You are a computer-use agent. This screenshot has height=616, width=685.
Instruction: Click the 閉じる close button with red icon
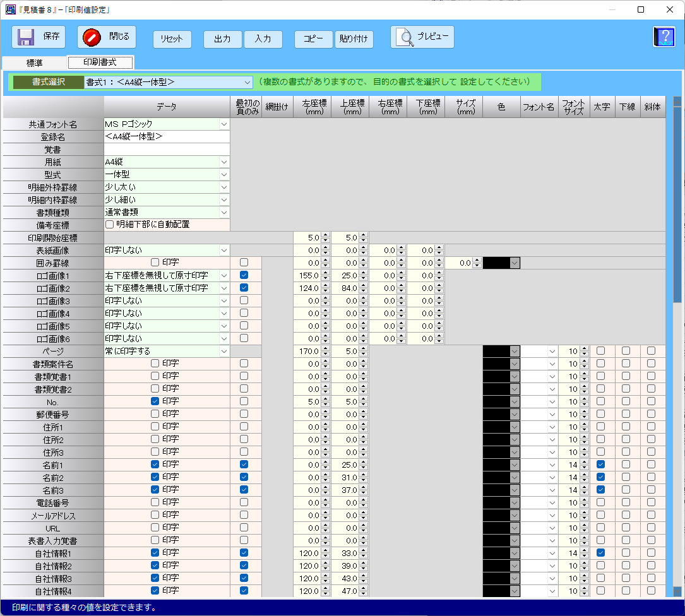pos(107,37)
